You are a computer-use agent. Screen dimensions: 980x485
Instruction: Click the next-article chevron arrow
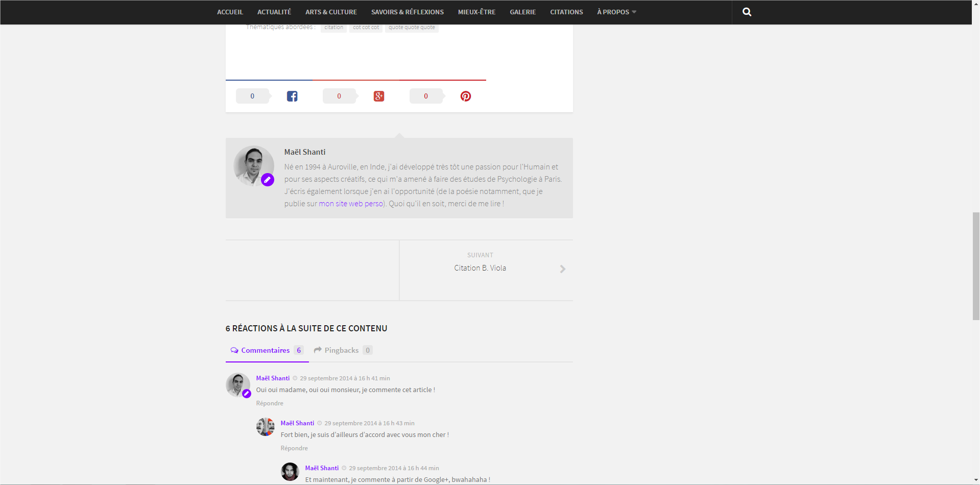tap(563, 269)
